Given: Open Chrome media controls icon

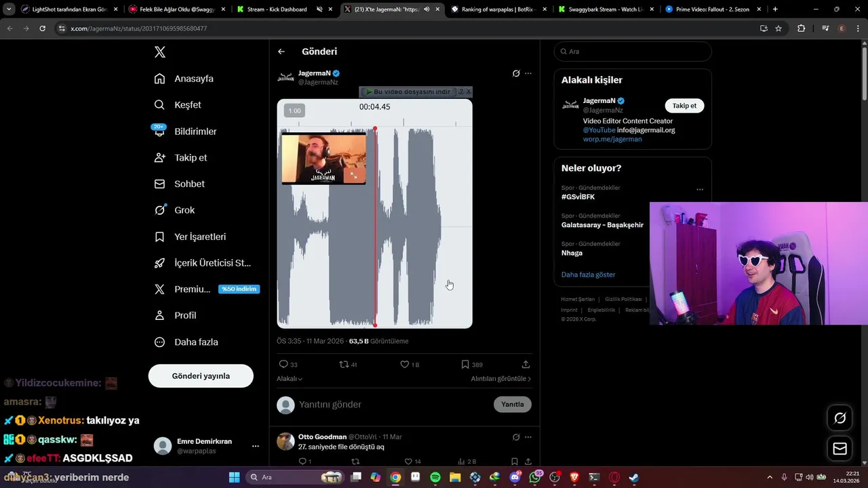Looking at the screenshot, I should [x=825, y=28].
